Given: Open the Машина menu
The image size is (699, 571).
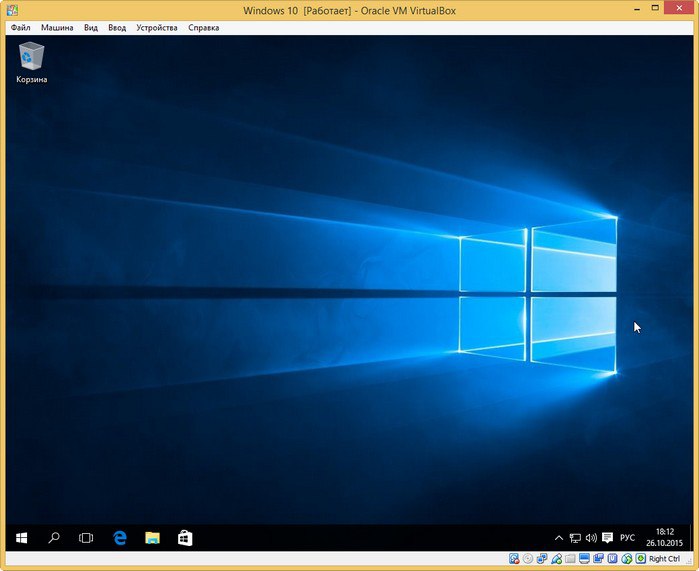Looking at the screenshot, I should click(x=57, y=28).
